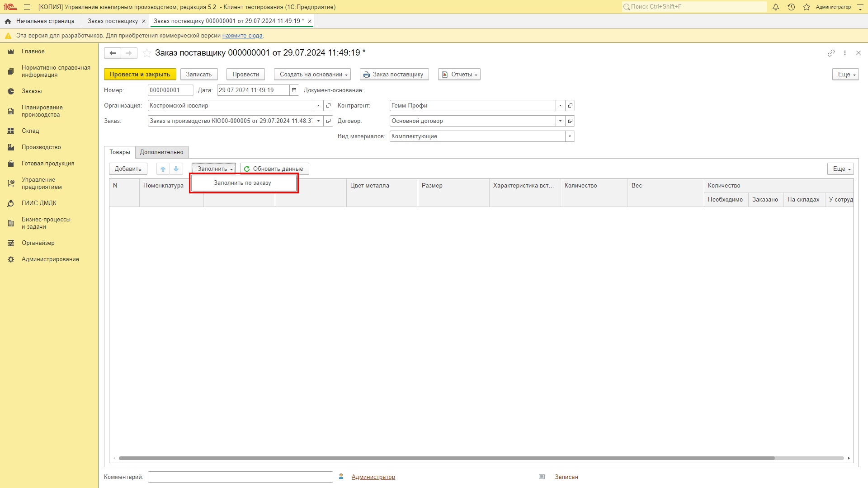Click the Комментарий input field

[241, 477]
